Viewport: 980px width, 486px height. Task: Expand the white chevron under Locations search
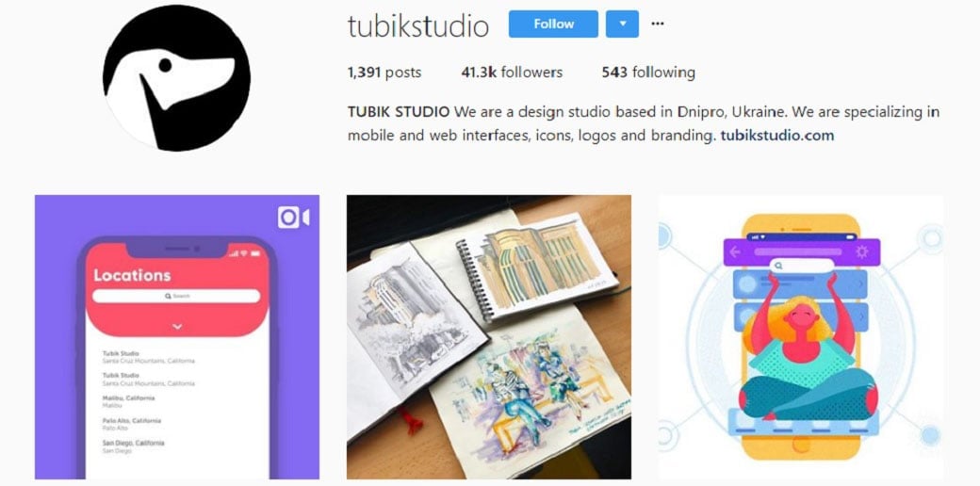(x=177, y=327)
